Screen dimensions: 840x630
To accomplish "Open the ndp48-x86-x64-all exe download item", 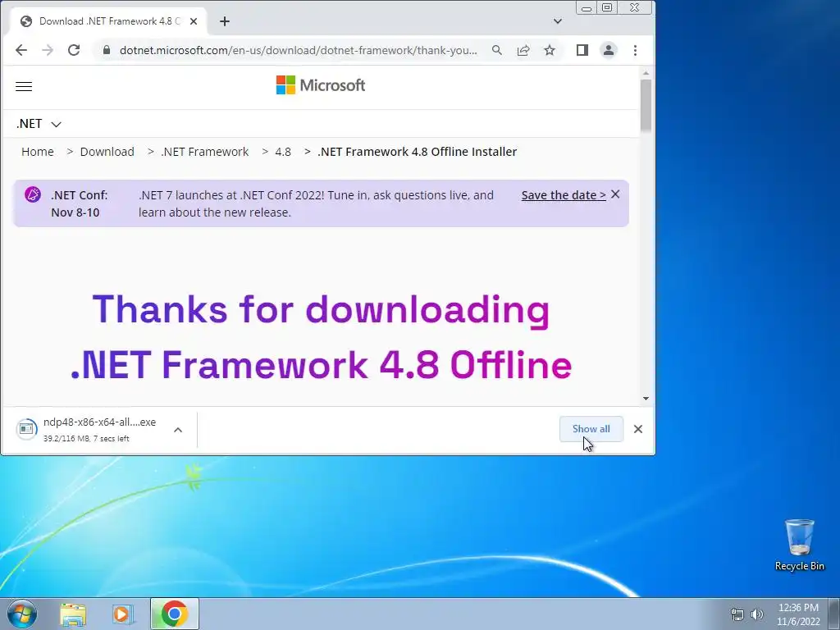I will point(91,430).
